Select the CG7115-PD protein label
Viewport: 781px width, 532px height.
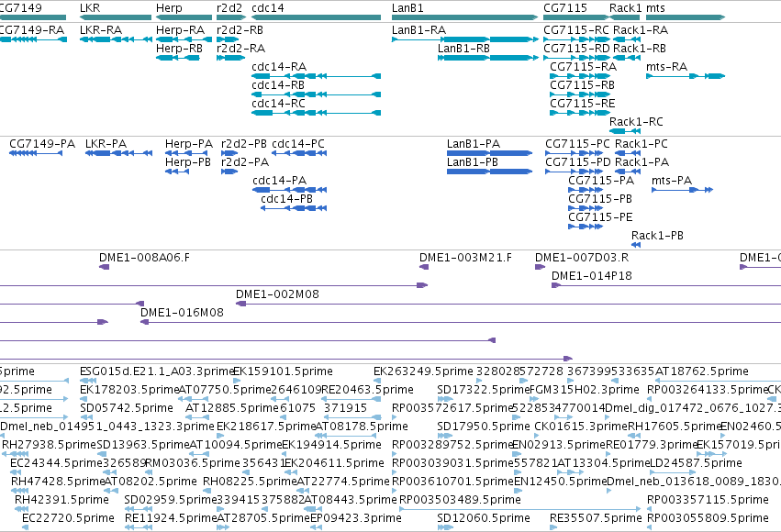coord(578,162)
